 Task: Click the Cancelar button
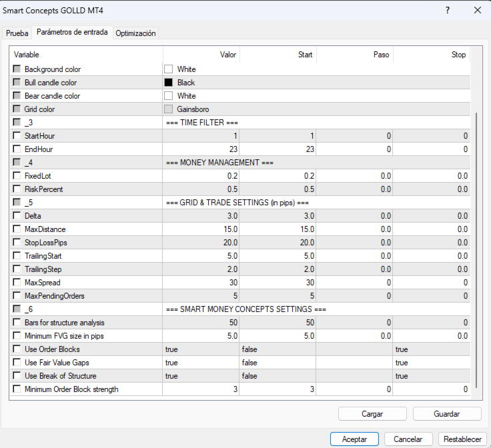[x=408, y=439]
